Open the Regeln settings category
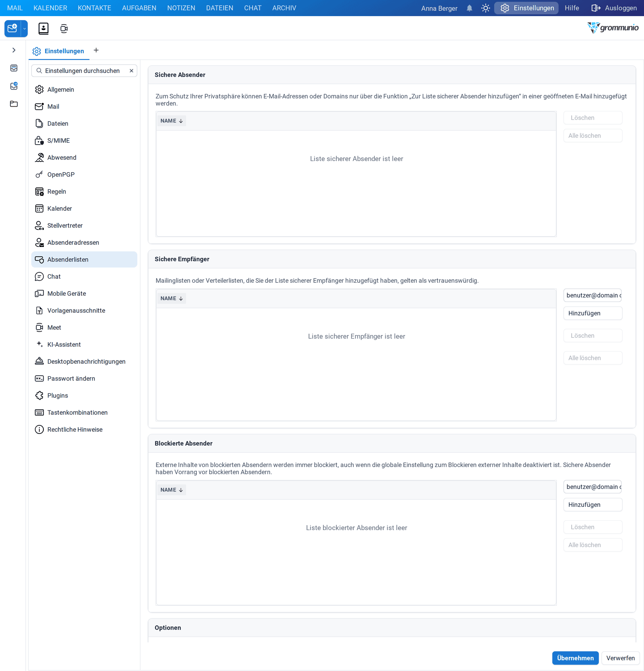This screenshot has height=671, width=644. click(x=84, y=191)
